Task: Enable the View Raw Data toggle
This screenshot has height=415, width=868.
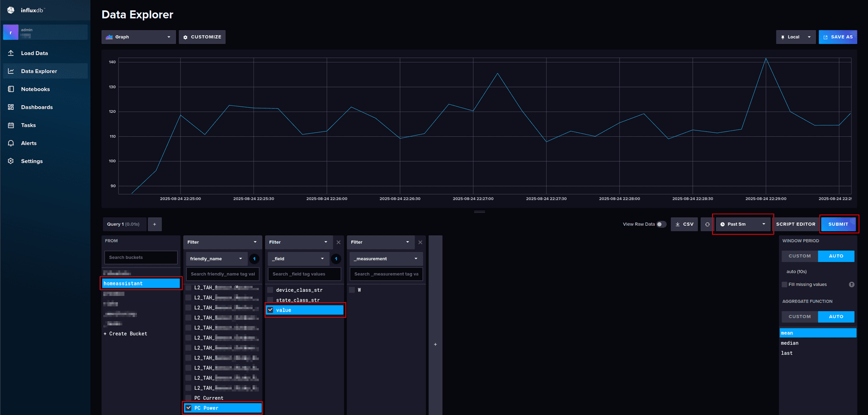Action: pos(660,224)
